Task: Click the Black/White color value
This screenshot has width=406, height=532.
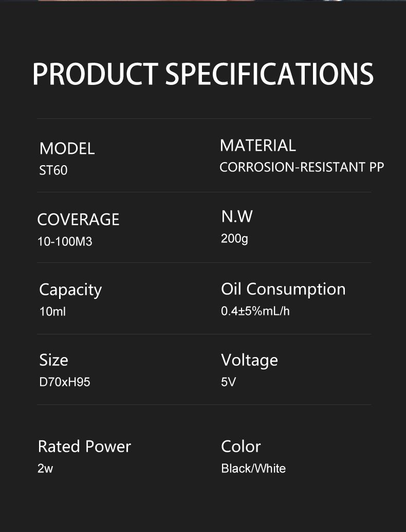Action: pyautogui.click(x=253, y=469)
